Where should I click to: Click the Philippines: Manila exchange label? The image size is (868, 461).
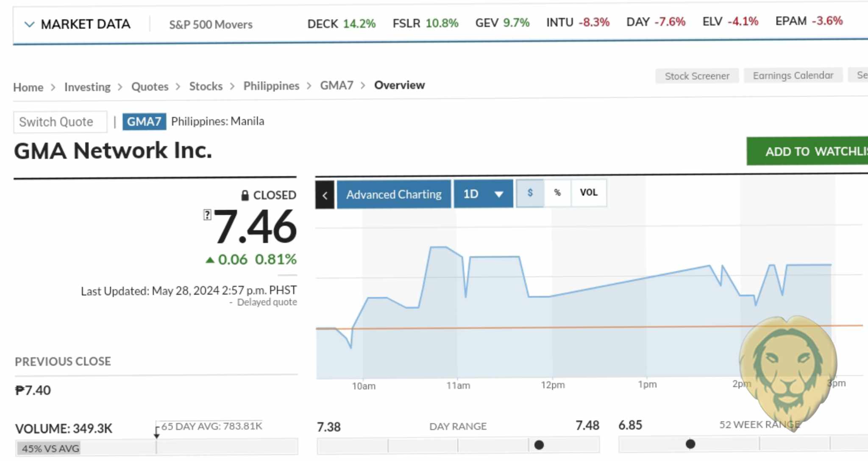tap(217, 121)
